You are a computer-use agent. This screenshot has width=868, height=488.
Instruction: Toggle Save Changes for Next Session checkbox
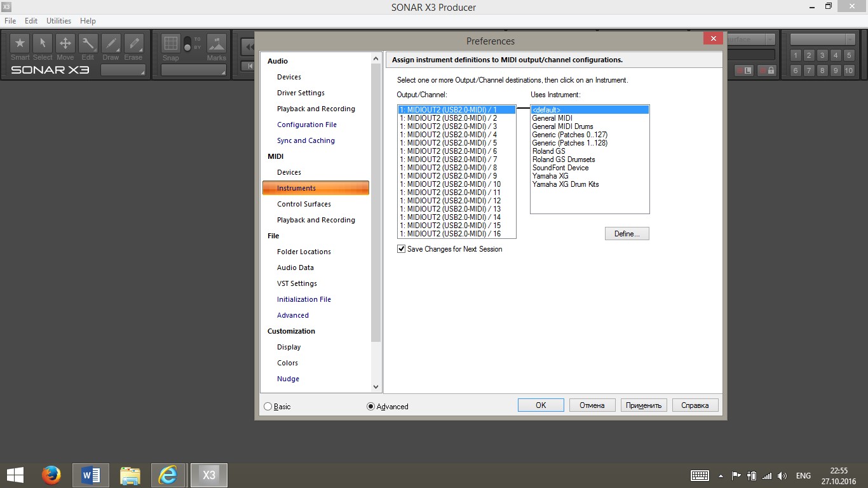pyautogui.click(x=401, y=249)
